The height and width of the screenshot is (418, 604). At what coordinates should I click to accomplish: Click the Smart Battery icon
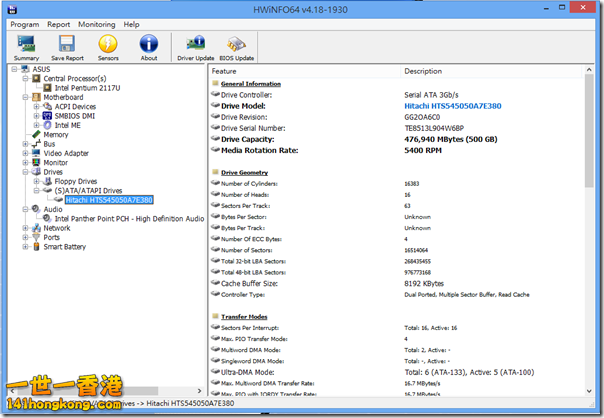(x=36, y=247)
